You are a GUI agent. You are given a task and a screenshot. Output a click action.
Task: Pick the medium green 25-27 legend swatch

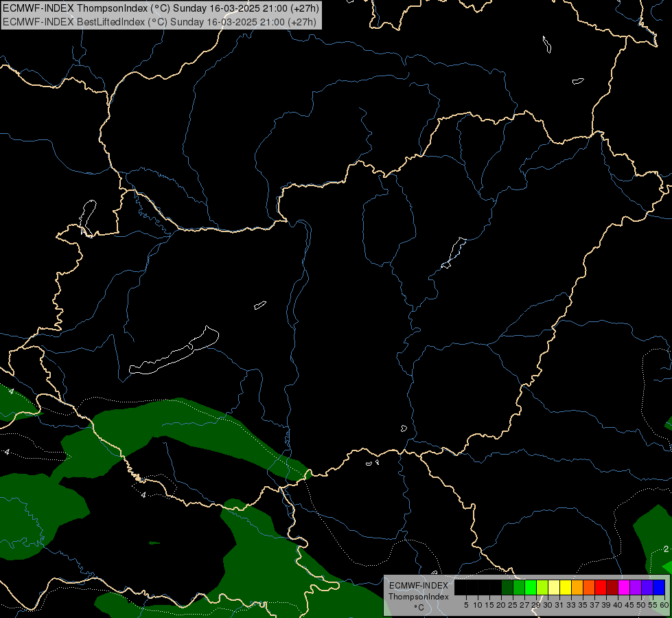click(519, 588)
